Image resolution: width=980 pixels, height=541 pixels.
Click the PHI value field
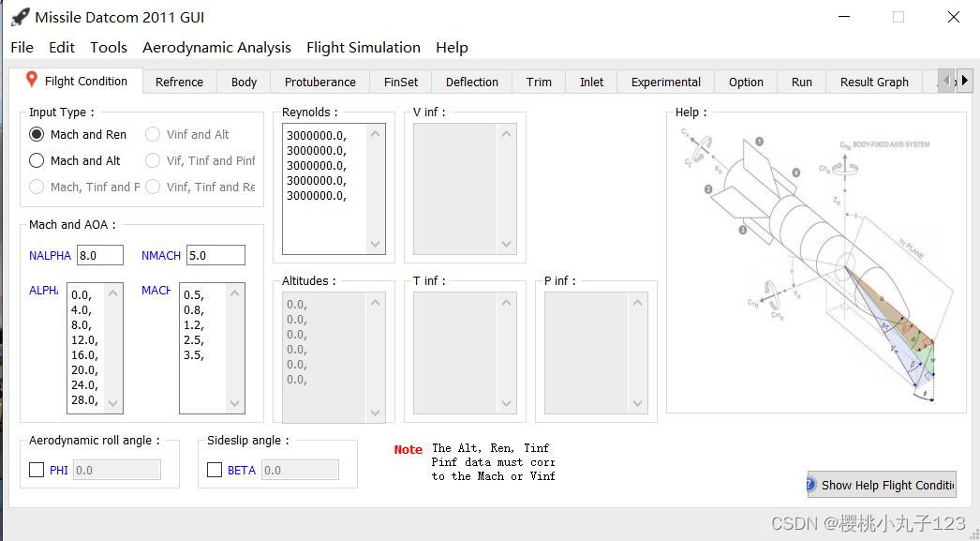(x=117, y=470)
